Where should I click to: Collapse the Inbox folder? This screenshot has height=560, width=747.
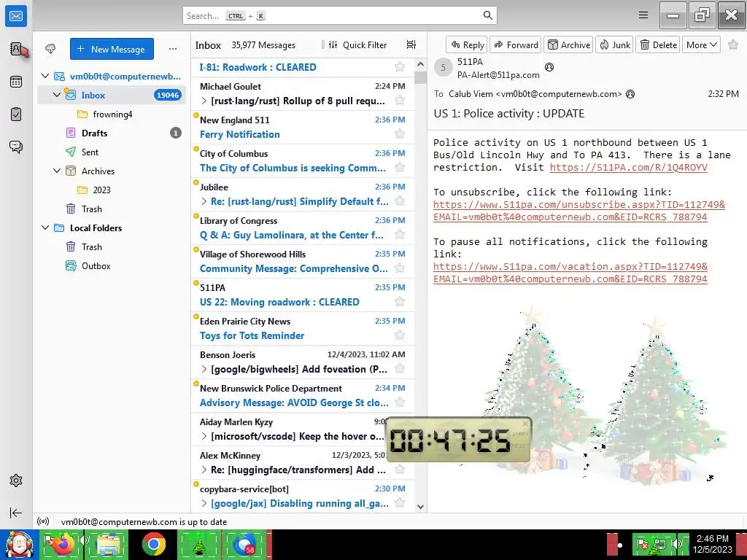pos(57,95)
